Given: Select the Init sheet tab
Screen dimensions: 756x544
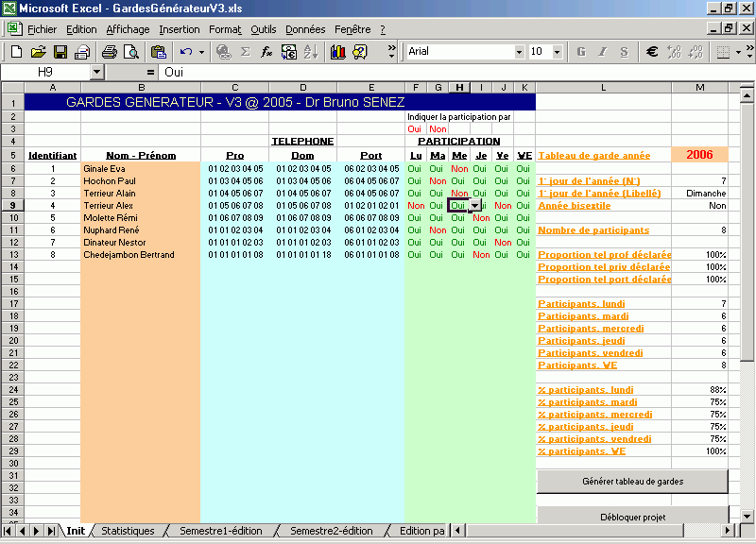Looking at the screenshot, I should coord(76,531).
